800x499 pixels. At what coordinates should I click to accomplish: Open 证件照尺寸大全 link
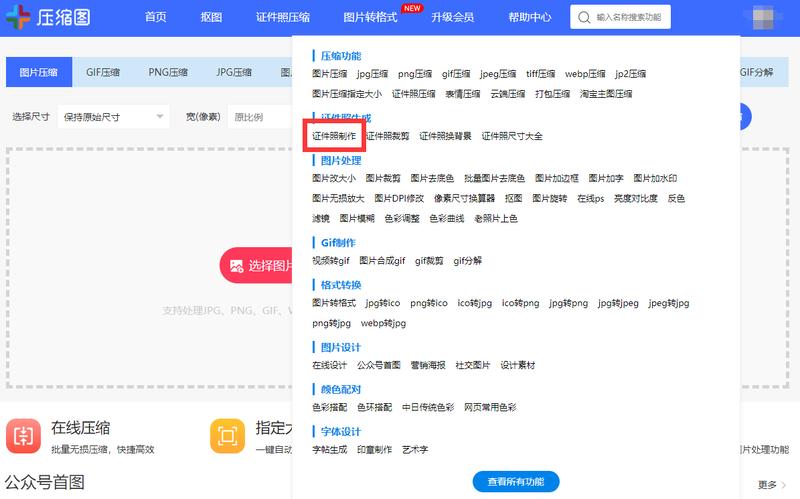click(x=512, y=136)
